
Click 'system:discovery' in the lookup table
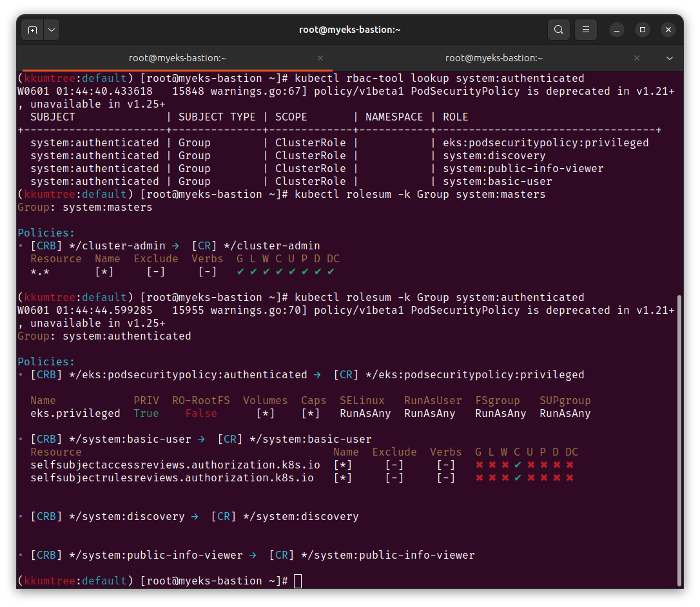(494, 156)
